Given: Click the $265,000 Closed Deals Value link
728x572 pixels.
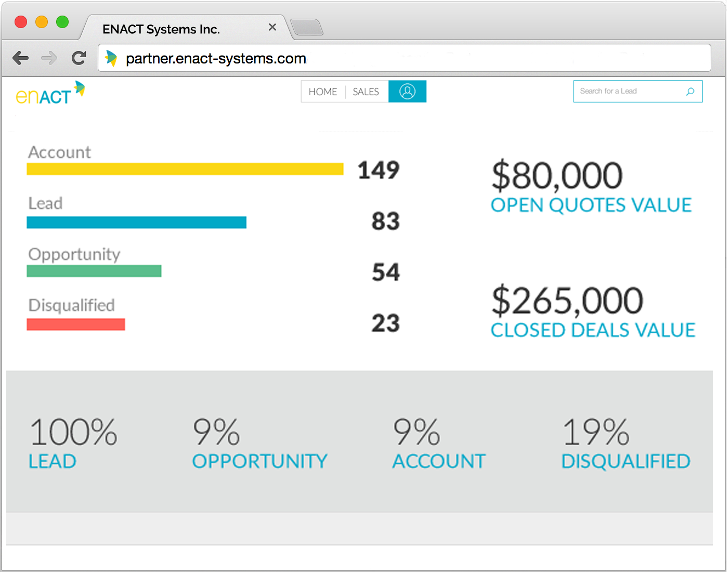Looking at the screenshot, I should point(593,312).
